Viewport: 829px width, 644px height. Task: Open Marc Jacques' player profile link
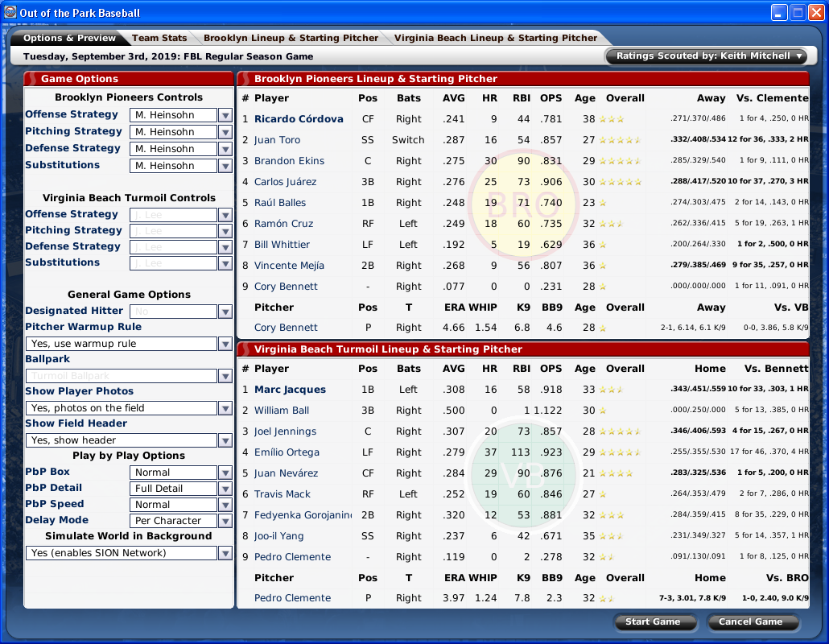(x=290, y=390)
